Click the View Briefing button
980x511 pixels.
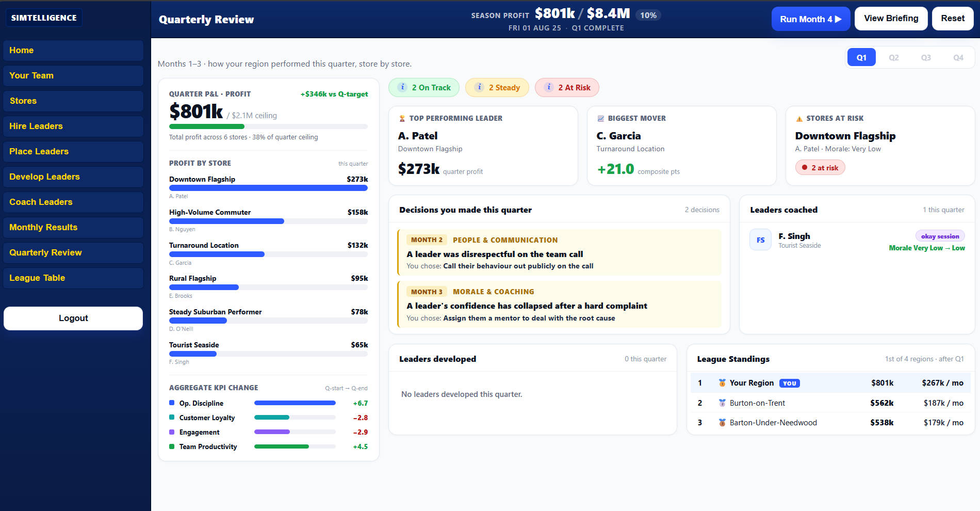click(x=891, y=19)
